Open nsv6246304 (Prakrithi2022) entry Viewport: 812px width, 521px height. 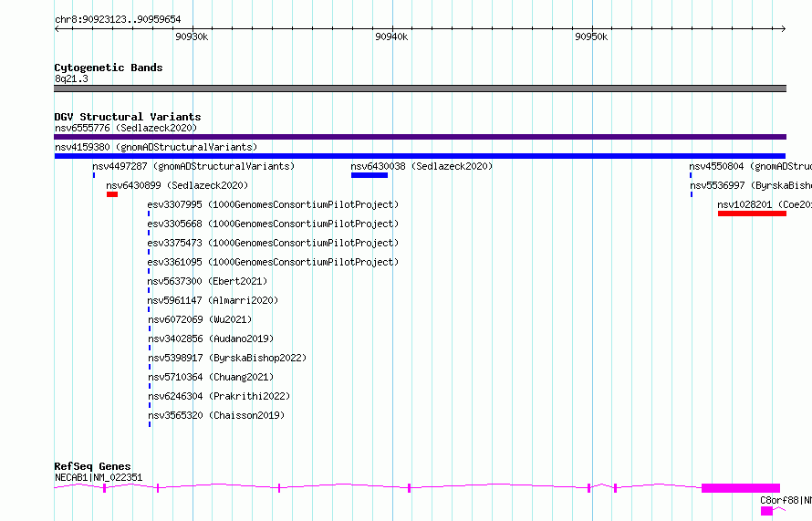tap(219, 396)
